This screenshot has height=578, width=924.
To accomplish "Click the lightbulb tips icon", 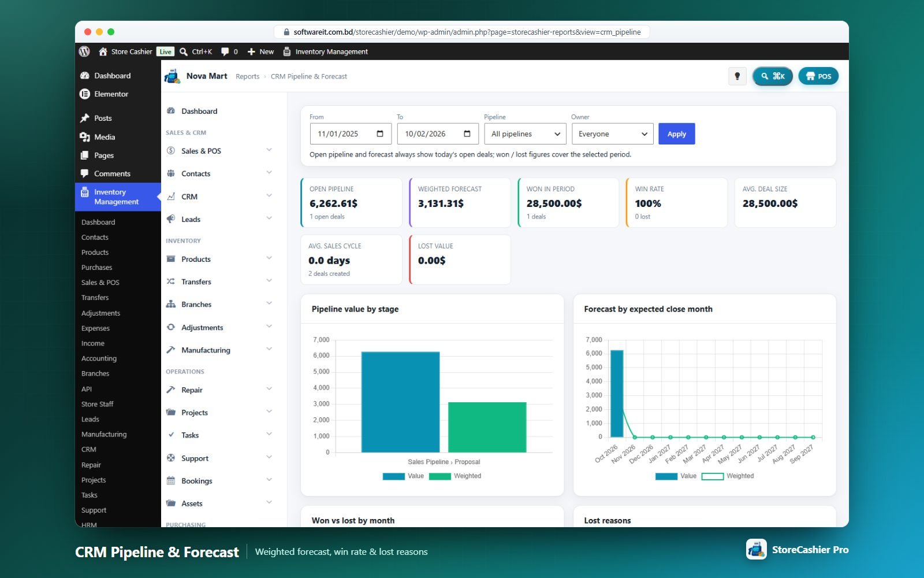I will point(737,76).
